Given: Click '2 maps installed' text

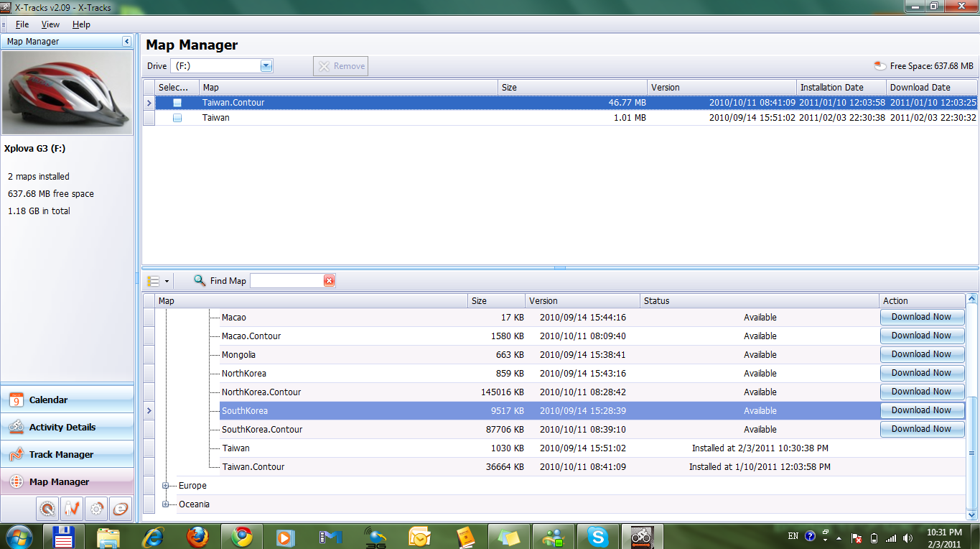Looking at the screenshot, I should [x=39, y=177].
